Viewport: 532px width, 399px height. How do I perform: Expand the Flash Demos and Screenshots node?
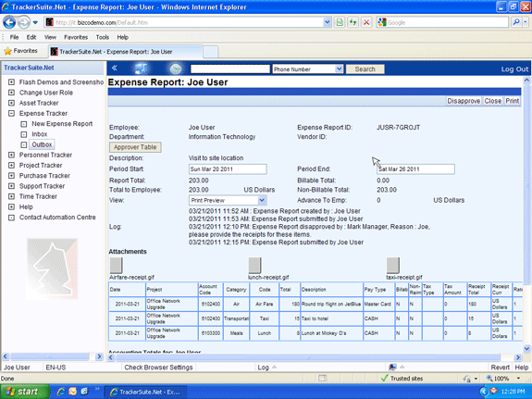pos(11,82)
